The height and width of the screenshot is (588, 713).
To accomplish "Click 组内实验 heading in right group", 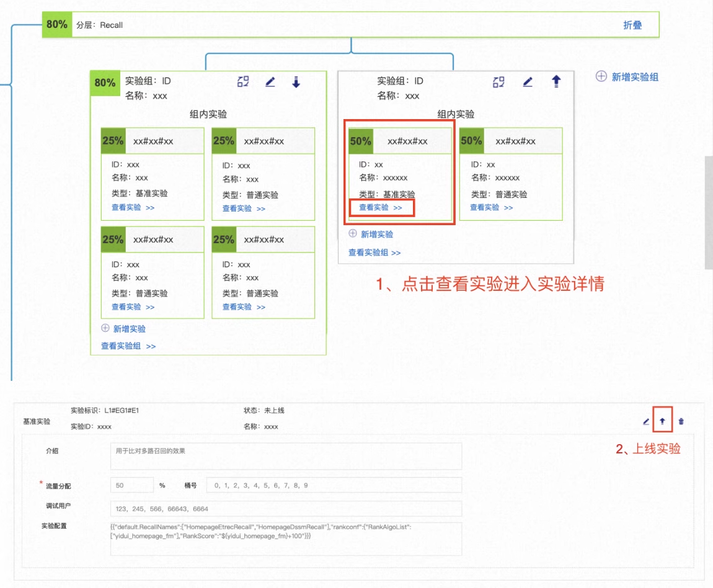I will coord(456,114).
